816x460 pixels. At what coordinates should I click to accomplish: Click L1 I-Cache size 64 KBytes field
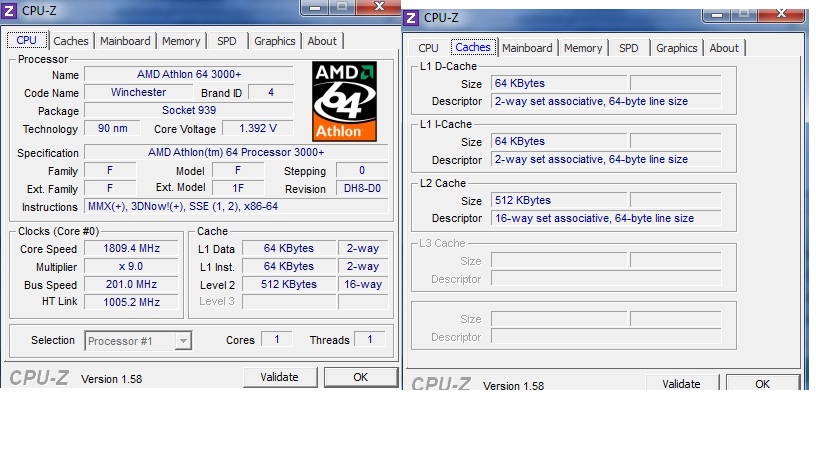click(559, 142)
